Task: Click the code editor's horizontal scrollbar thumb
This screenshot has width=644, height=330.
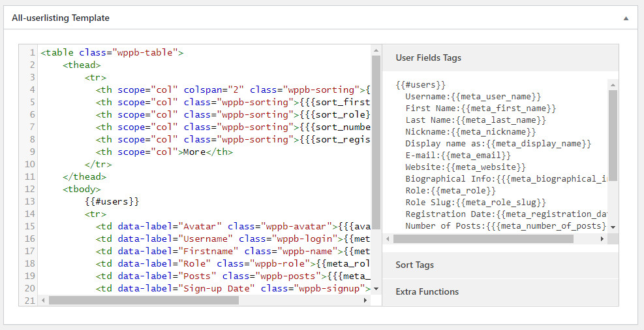Action: 144,300
